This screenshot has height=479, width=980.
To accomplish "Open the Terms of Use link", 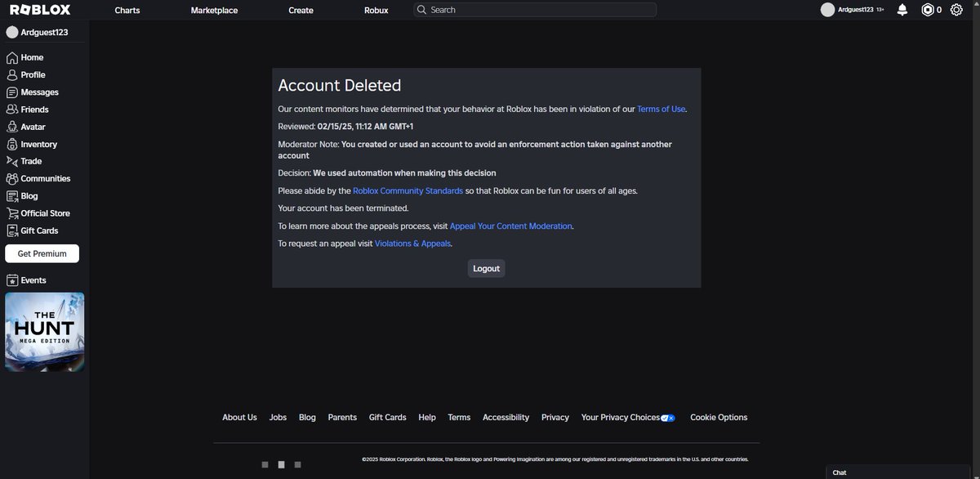I will pos(661,109).
